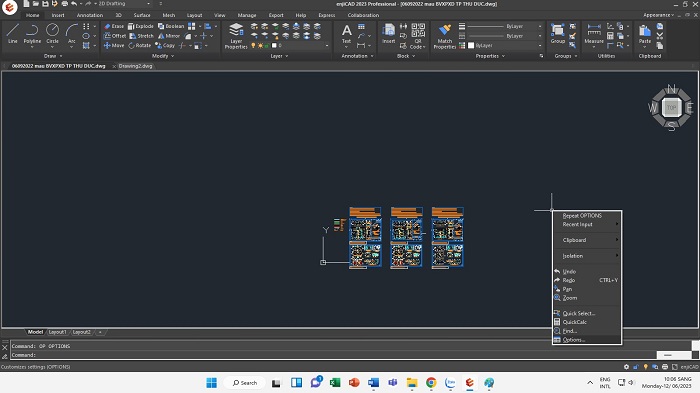
Task: Click Zoom in context menu
Action: 587,298
